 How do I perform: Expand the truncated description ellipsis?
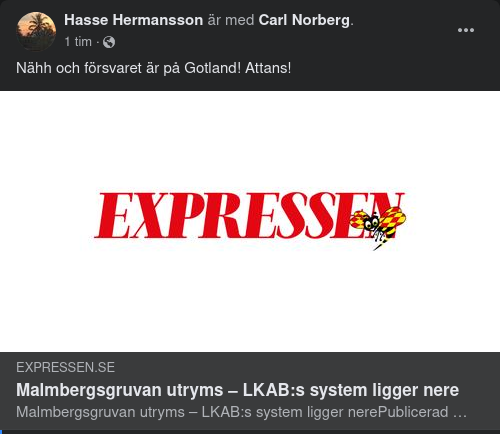pos(460,413)
